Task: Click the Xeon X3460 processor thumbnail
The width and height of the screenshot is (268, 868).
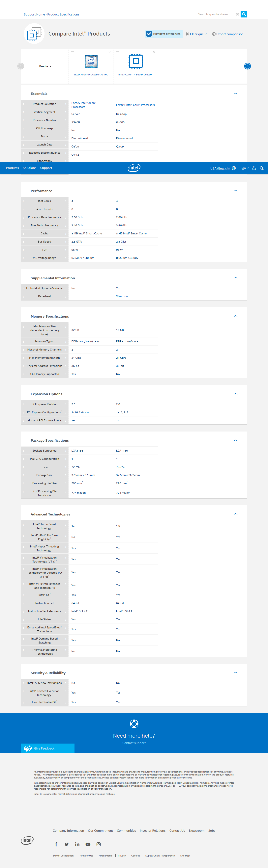Action: pyautogui.click(x=91, y=61)
